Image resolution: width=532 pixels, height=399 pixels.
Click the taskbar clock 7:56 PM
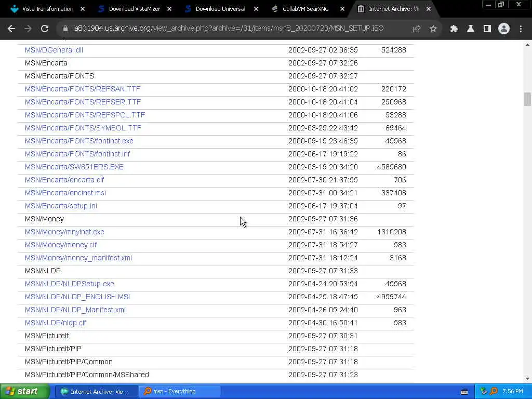point(513,392)
